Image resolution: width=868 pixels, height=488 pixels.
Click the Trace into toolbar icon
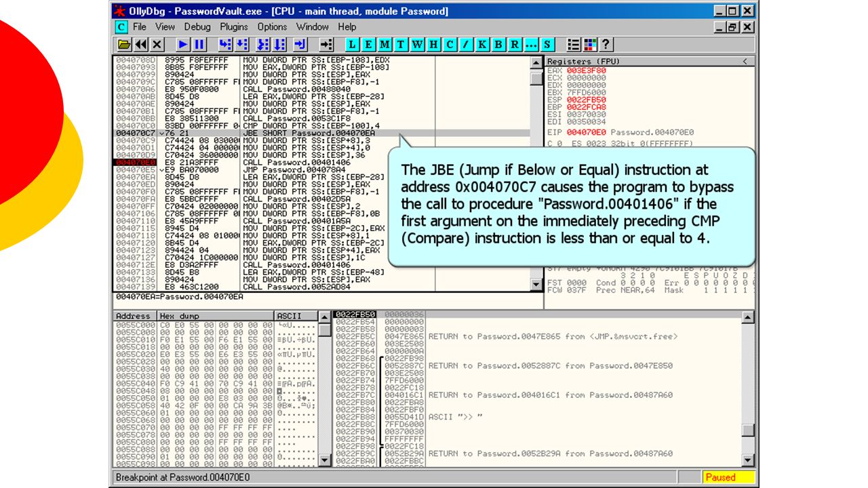pyautogui.click(x=263, y=45)
